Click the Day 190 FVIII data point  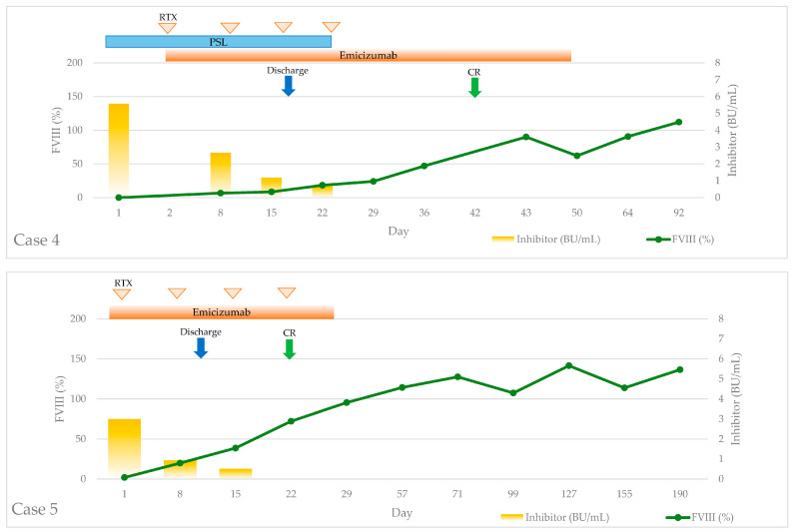[680, 369]
